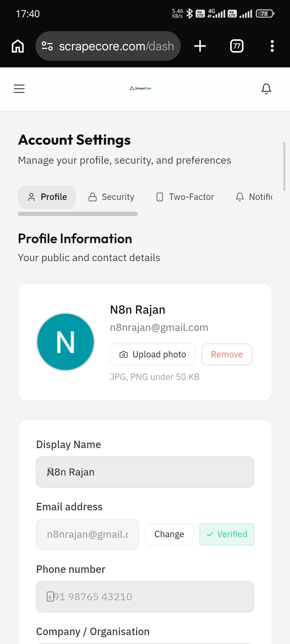Switch to the Security tab
The height and width of the screenshot is (644, 290).
(x=111, y=197)
